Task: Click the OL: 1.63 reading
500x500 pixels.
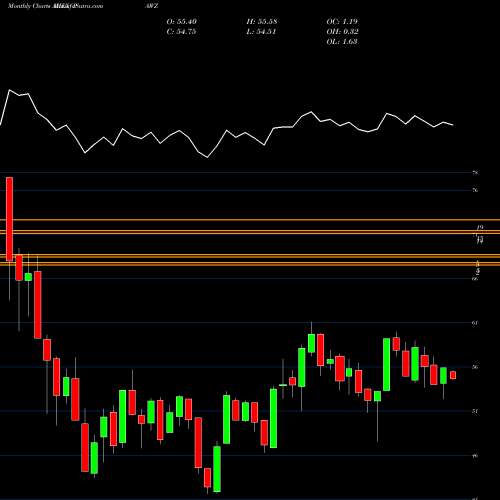Action: point(342,42)
